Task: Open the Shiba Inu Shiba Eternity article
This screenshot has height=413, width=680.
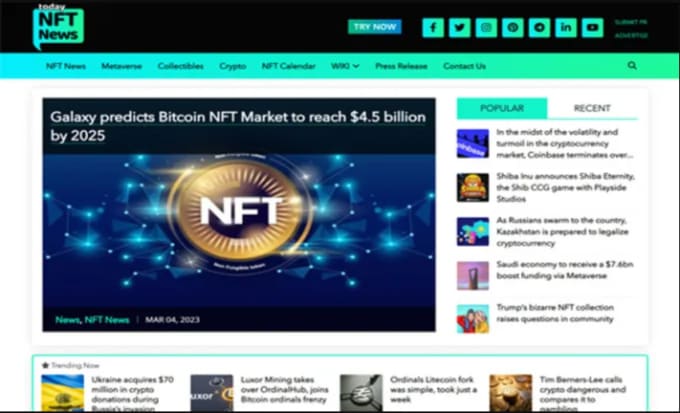Action: [x=565, y=187]
